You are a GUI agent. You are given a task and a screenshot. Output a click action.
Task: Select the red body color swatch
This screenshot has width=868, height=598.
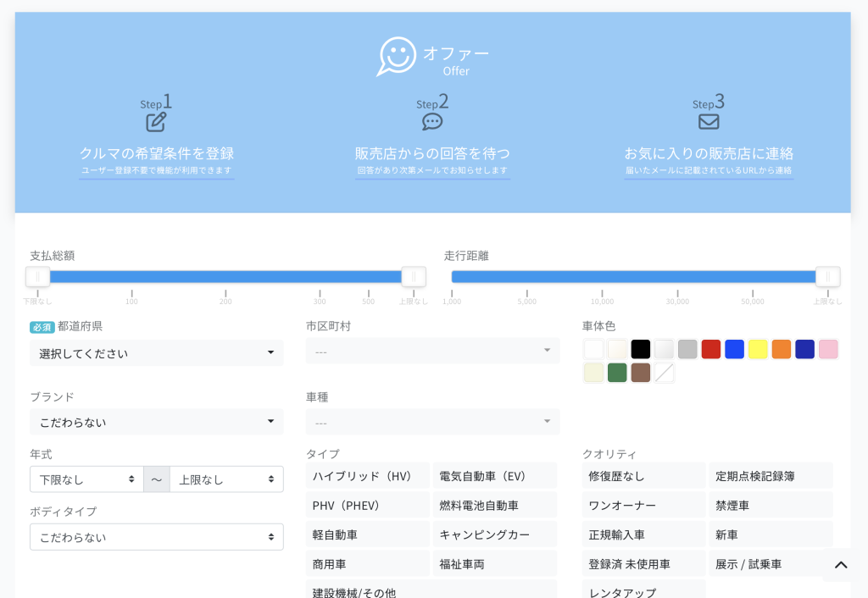click(x=710, y=349)
